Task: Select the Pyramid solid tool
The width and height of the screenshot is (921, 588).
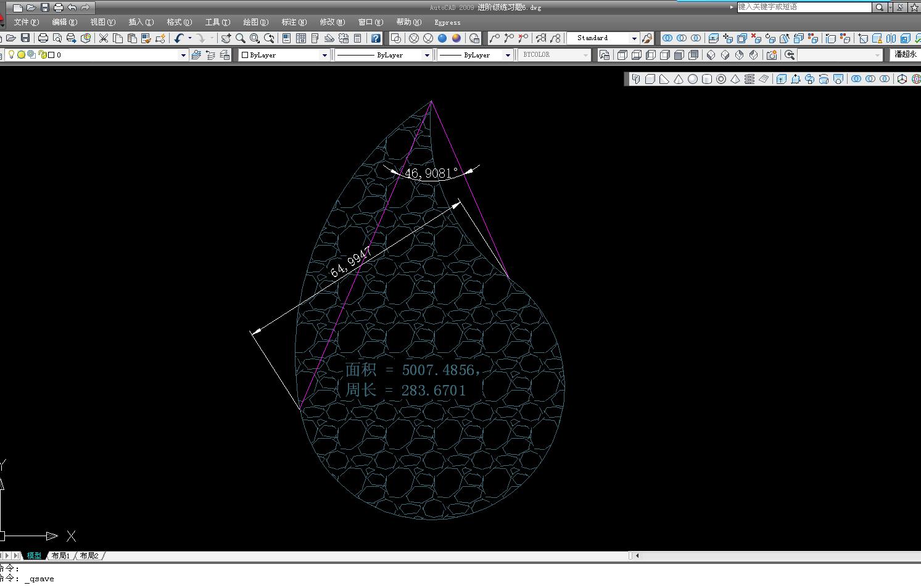Action: coord(735,79)
